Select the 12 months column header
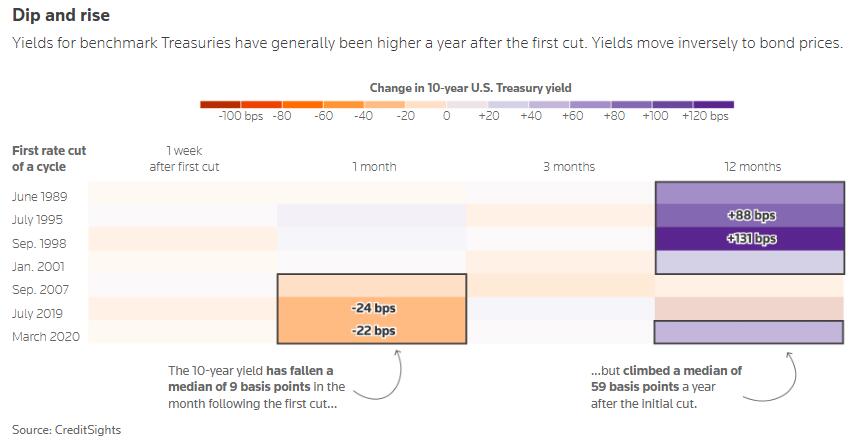Viewport: 866px width, 448px height. click(753, 167)
